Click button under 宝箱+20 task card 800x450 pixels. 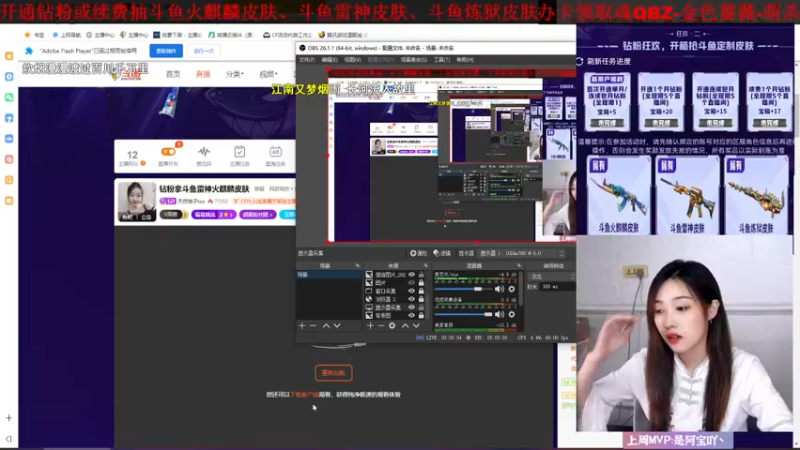coord(661,123)
